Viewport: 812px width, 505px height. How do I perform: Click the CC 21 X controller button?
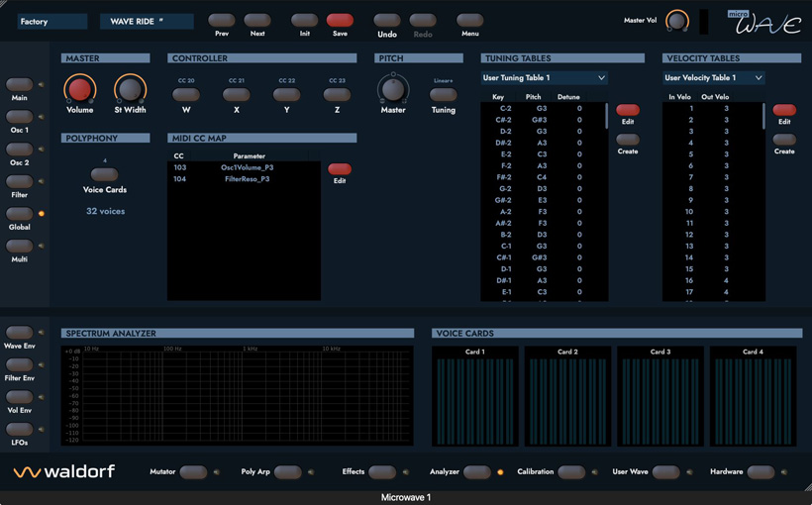click(x=236, y=95)
